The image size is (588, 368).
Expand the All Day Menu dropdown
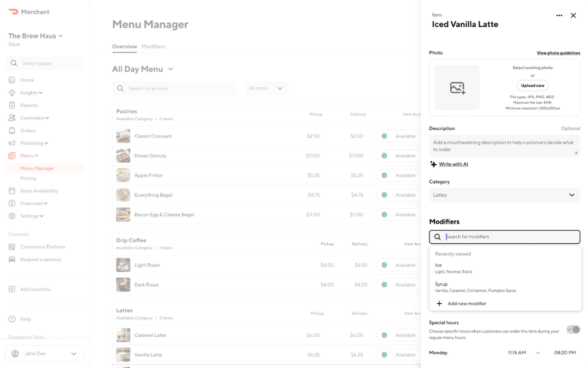coord(143,69)
